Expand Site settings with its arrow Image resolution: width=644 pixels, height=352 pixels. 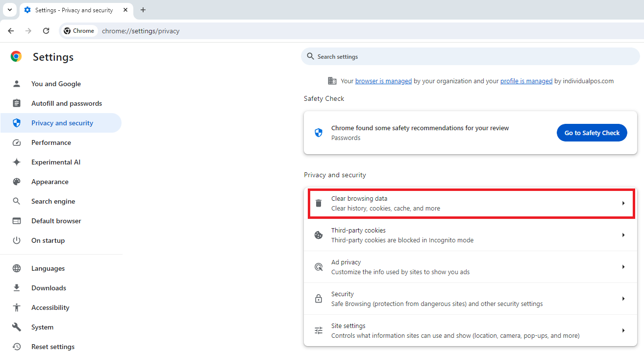pyautogui.click(x=623, y=330)
